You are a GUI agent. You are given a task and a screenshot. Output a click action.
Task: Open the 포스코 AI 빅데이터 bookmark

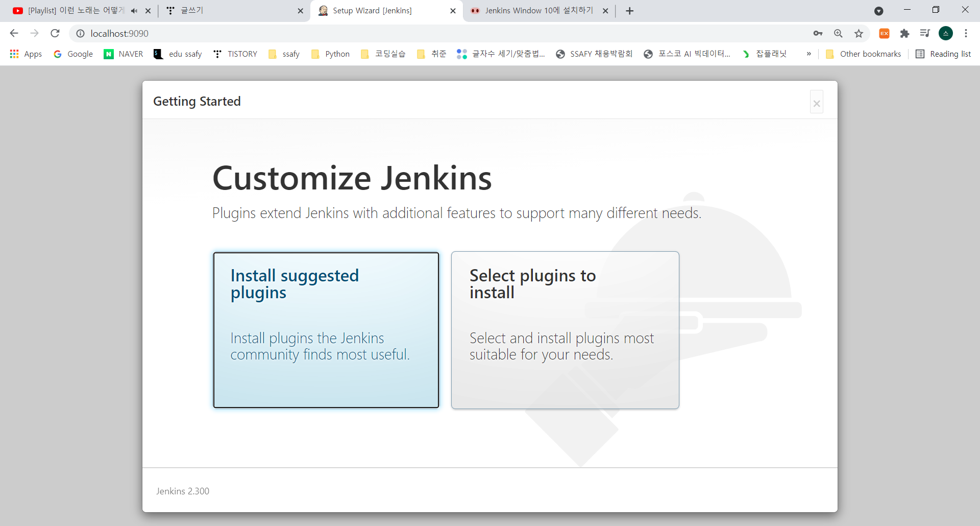pyautogui.click(x=687, y=54)
